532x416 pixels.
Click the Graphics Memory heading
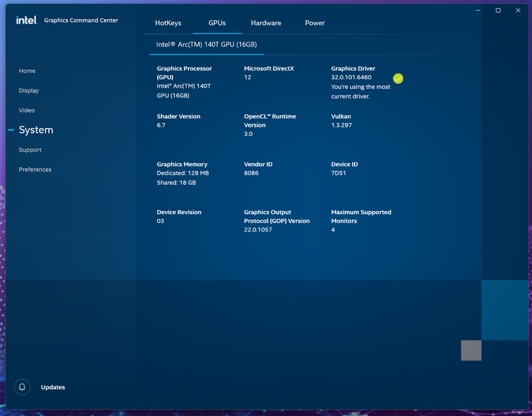[182, 164]
